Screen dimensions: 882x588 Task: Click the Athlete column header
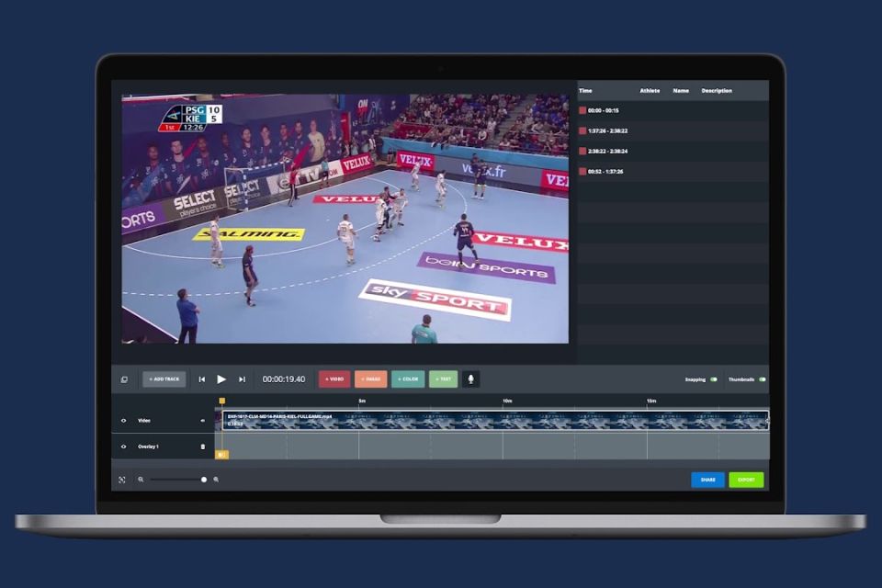coord(650,91)
